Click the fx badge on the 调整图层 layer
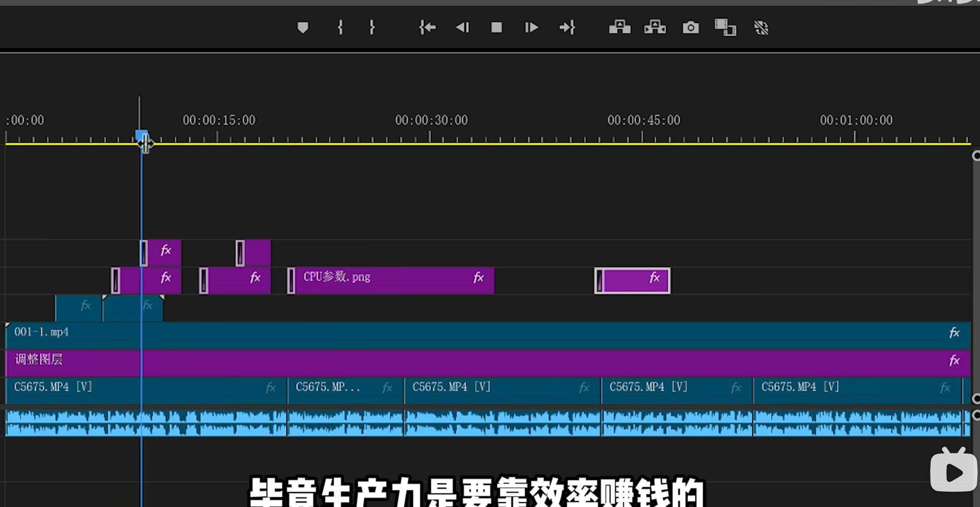Screen dimensions: 980x507 click(x=954, y=361)
